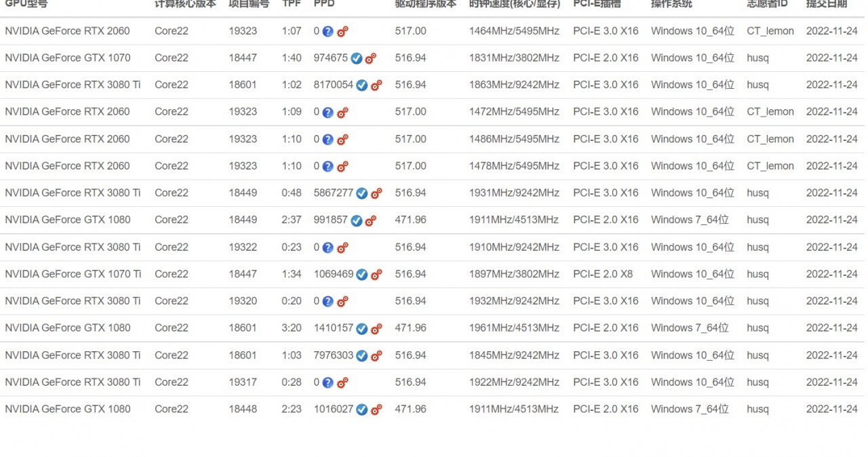This screenshot has width=868, height=457.
Task: Click the red gears icon beside PPD 1410157
Action: click(376, 329)
